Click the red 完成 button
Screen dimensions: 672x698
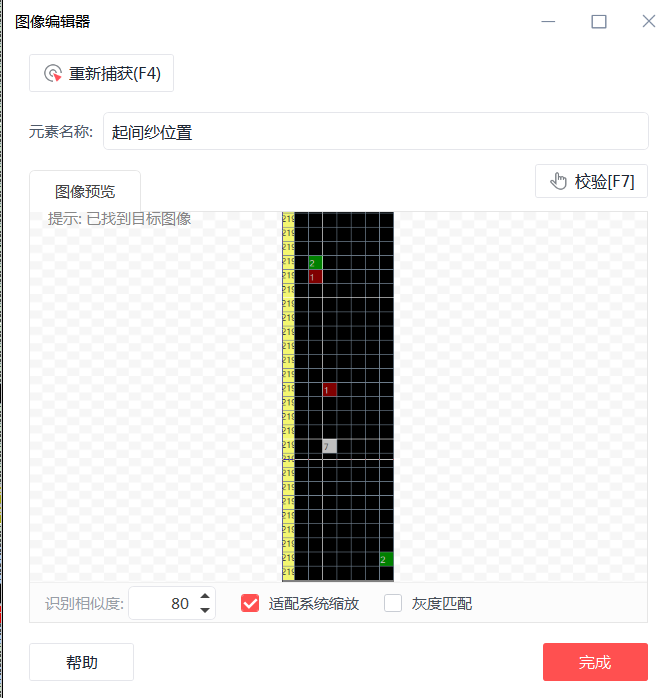pos(595,662)
